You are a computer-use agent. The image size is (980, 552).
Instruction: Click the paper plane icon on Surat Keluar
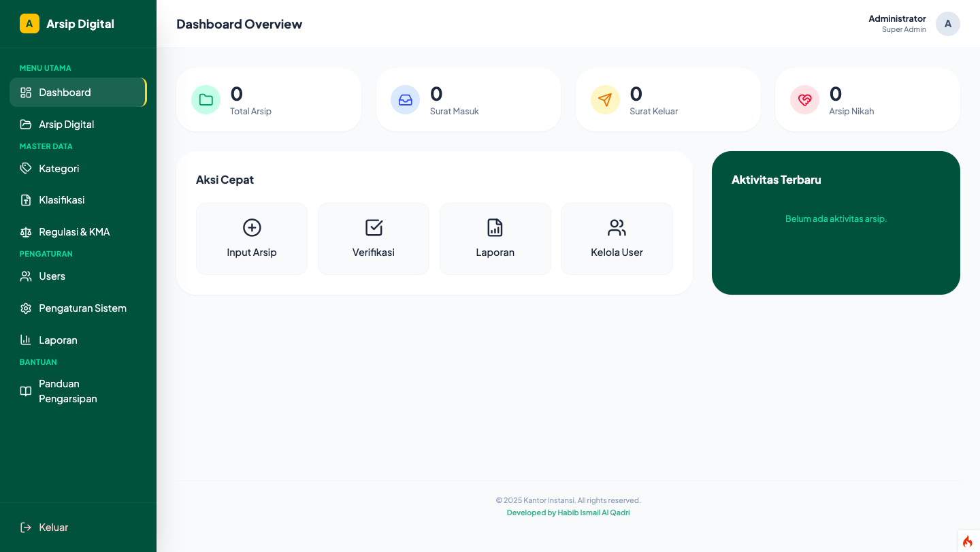pyautogui.click(x=605, y=99)
